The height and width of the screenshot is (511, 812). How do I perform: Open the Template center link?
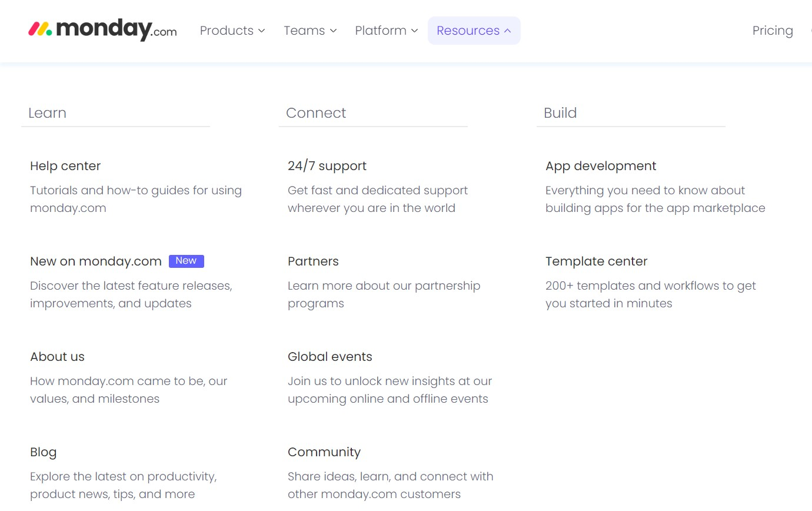coord(596,261)
